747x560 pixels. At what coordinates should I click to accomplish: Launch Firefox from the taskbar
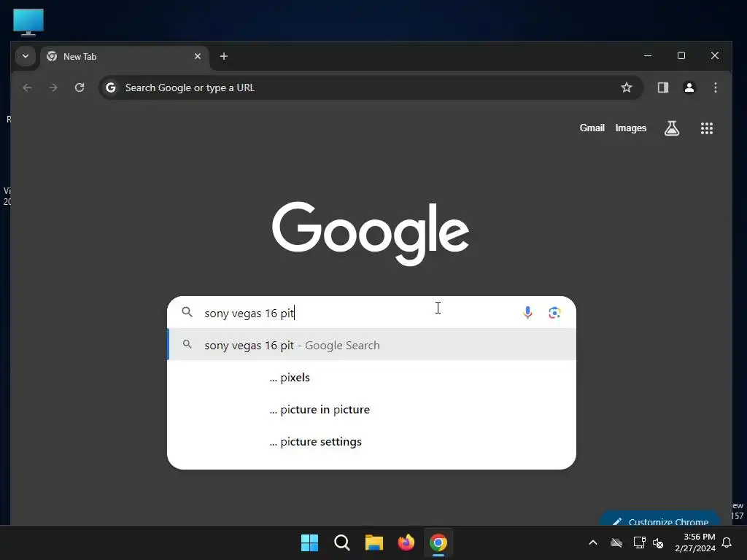(406, 542)
